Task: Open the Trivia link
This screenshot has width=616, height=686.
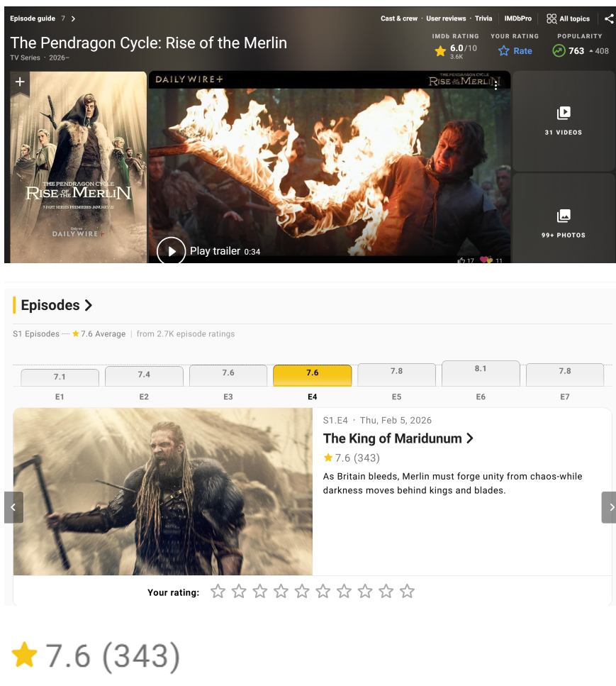Action: pyautogui.click(x=483, y=18)
